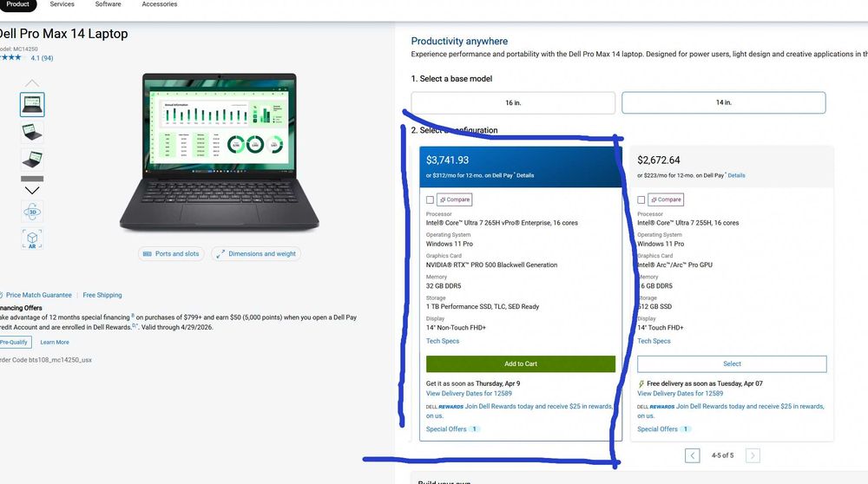View Delivery Dates under Tuesday, Apr 07
Viewport: 868px width, 484px height.
pos(681,394)
